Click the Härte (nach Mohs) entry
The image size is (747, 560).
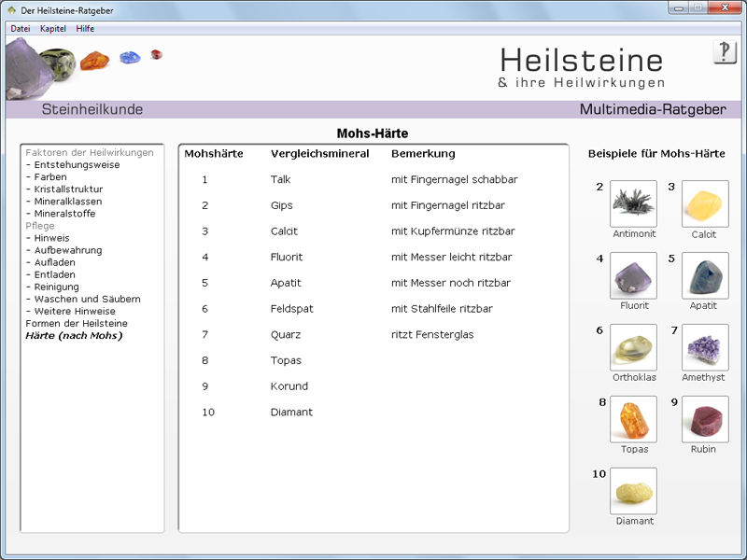pos(74,336)
